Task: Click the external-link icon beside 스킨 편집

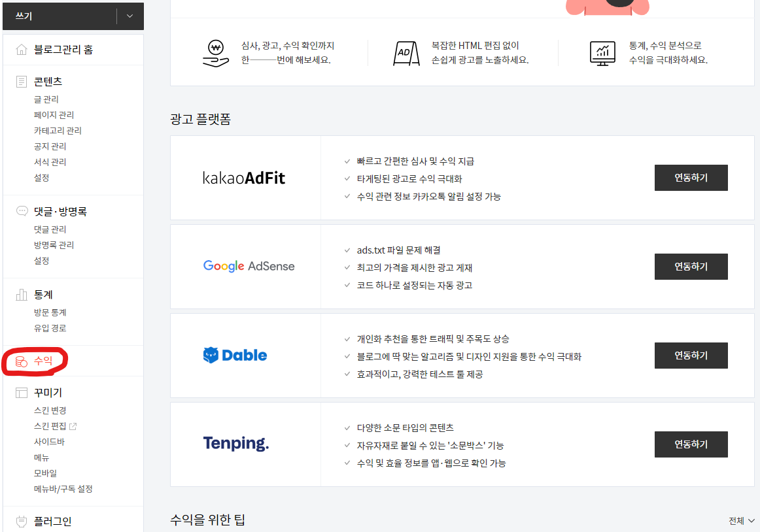Action: coord(73,426)
